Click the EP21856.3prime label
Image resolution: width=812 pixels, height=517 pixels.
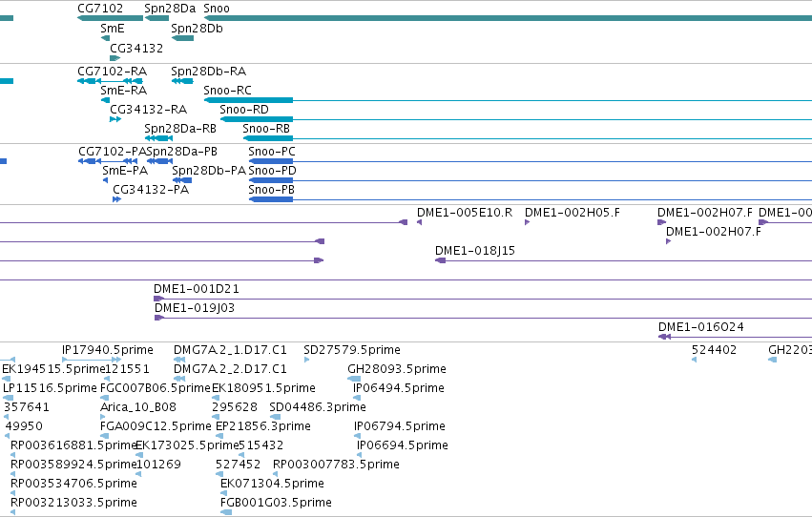[x=263, y=427]
